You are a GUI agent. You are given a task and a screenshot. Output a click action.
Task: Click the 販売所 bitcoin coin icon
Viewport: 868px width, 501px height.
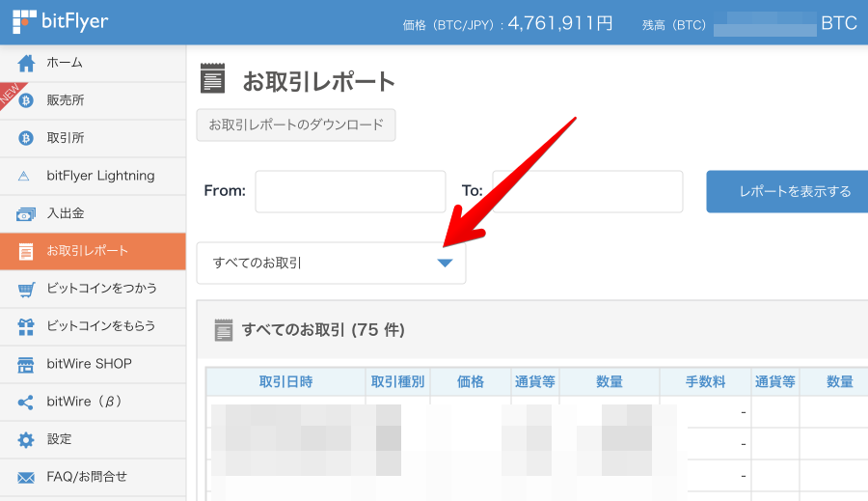pyautogui.click(x=25, y=100)
